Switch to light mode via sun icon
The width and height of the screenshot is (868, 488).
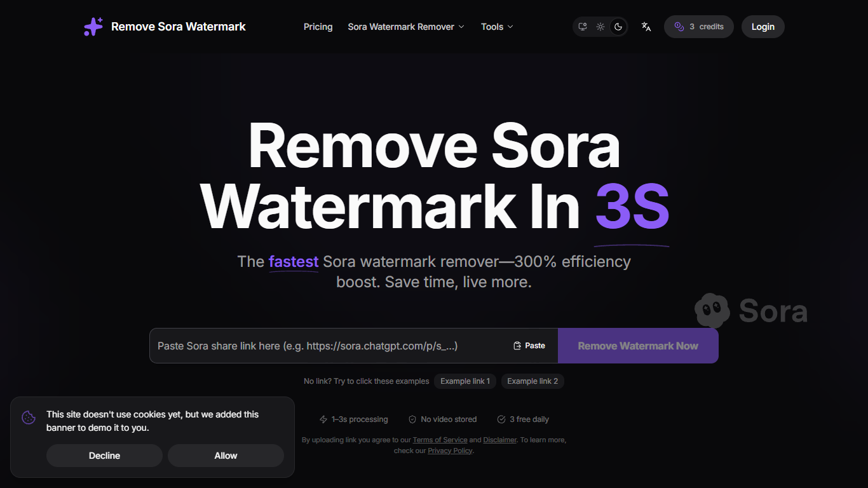point(600,27)
